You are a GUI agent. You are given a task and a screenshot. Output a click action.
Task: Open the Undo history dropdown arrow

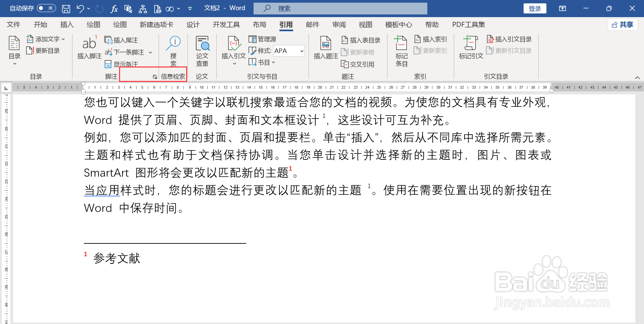point(89,8)
